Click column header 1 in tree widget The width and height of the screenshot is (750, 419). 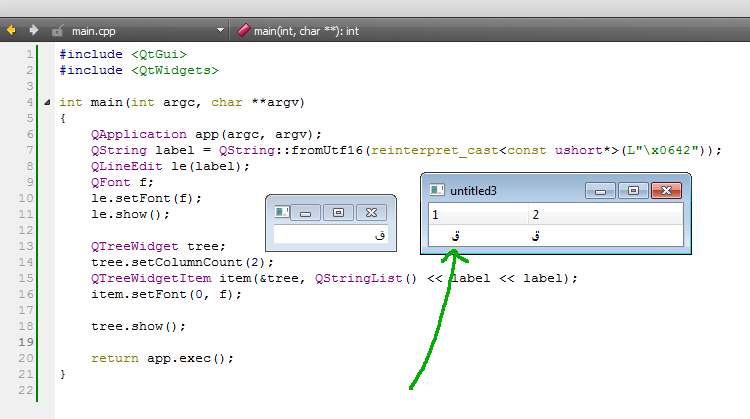coord(476,214)
